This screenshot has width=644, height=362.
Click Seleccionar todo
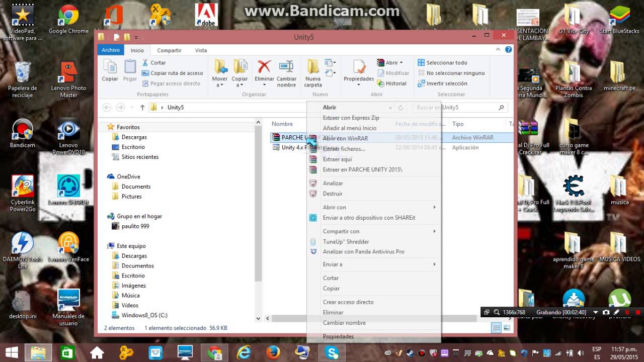click(442, 63)
